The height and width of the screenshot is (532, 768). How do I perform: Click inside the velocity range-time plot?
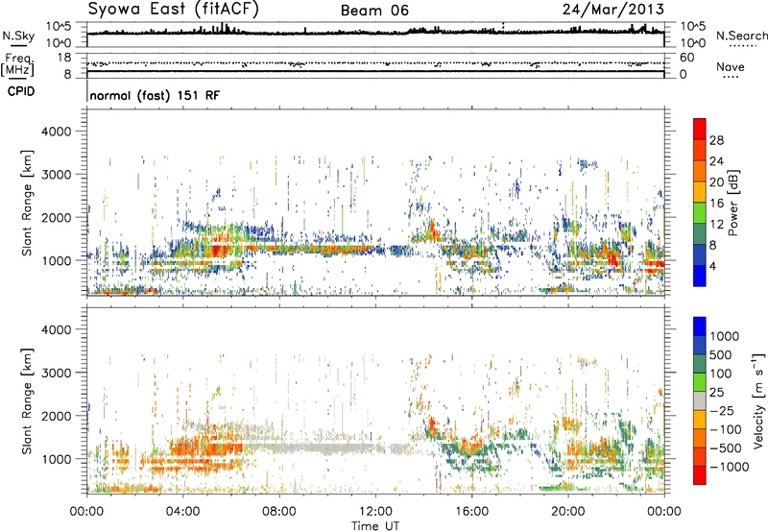pos(375,400)
